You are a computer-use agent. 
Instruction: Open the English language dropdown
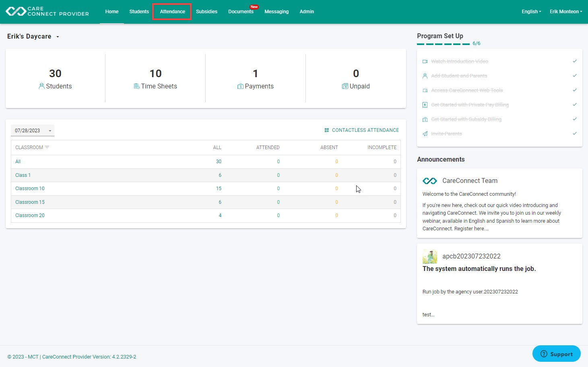(531, 12)
